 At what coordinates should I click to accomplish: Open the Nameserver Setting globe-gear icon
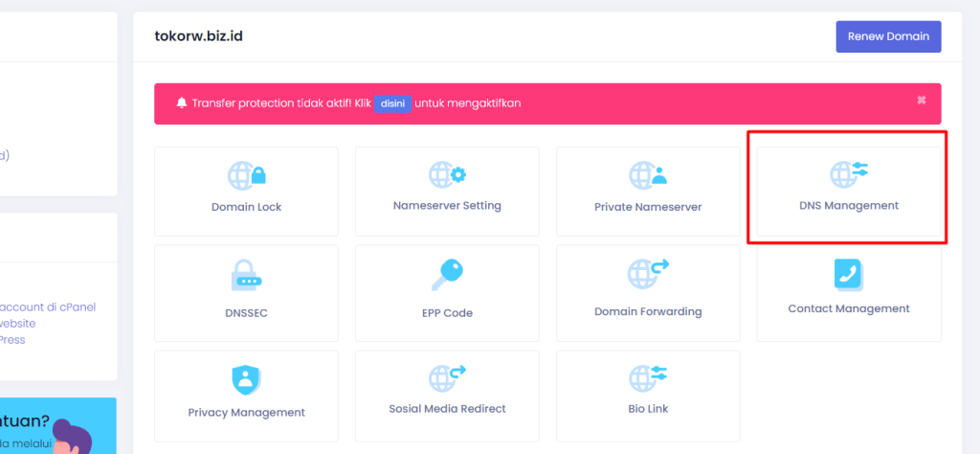pos(448,174)
